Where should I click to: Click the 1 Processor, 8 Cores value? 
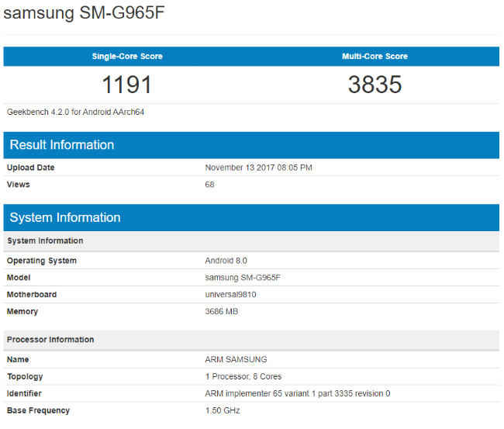(243, 376)
